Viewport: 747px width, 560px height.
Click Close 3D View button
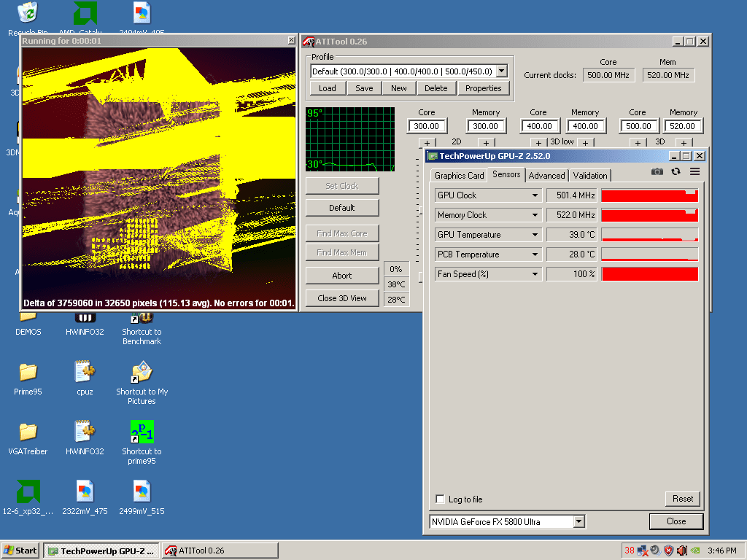click(x=342, y=298)
